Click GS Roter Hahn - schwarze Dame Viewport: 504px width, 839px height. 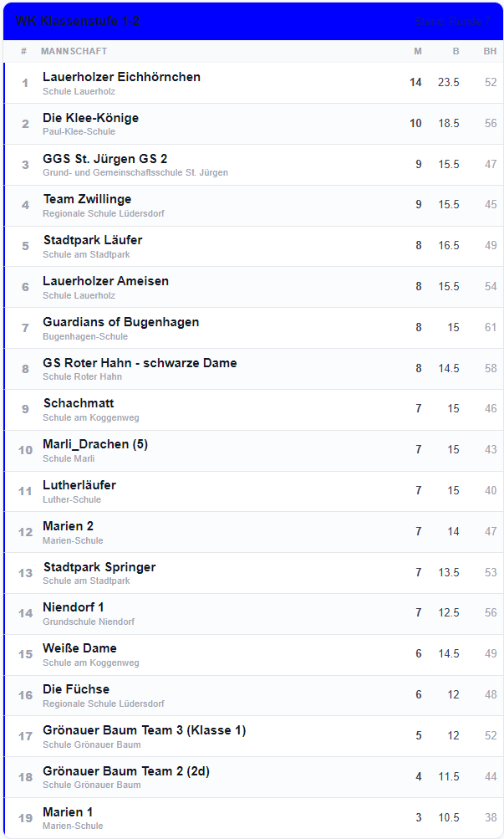coord(140,363)
